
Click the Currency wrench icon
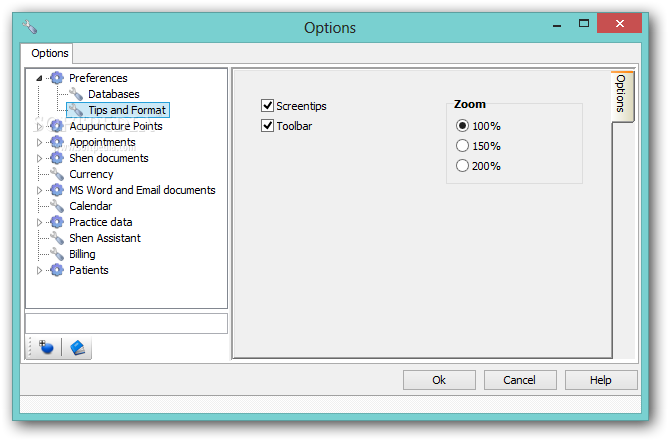tap(57, 174)
